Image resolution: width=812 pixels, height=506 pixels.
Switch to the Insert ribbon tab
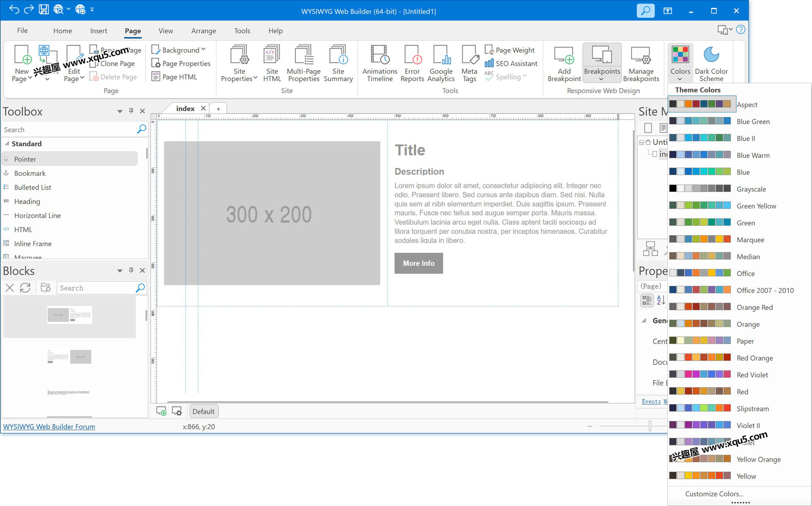tap(99, 31)
